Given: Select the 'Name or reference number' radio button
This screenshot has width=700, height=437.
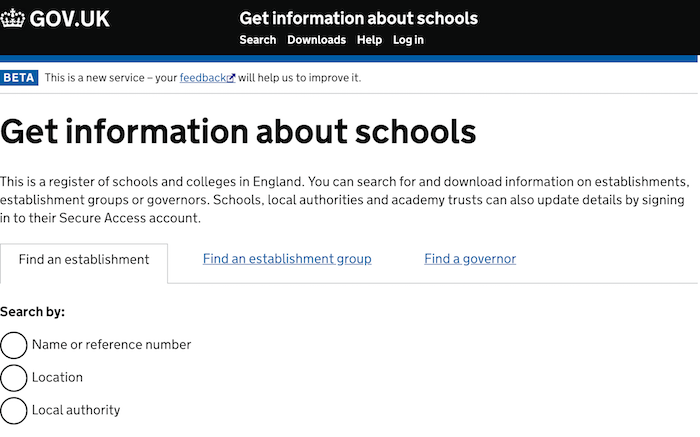Looking at the screenshot, I should click(14, 345).
